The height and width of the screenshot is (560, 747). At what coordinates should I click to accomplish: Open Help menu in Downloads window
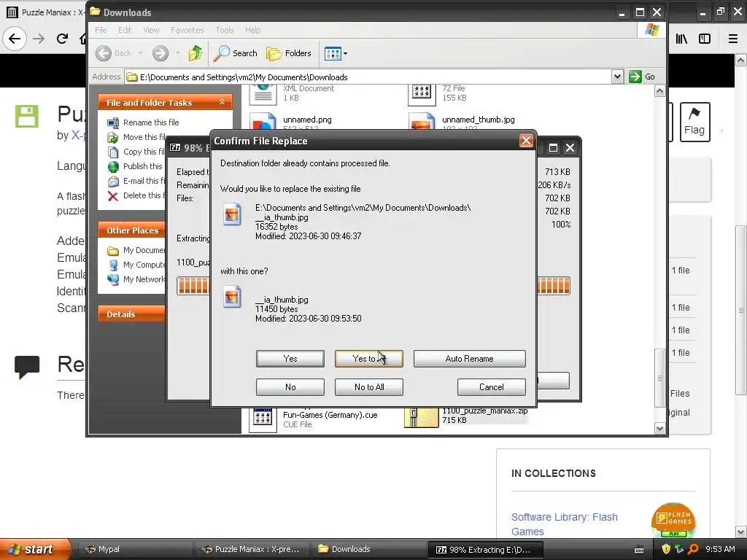coord(253,30)
